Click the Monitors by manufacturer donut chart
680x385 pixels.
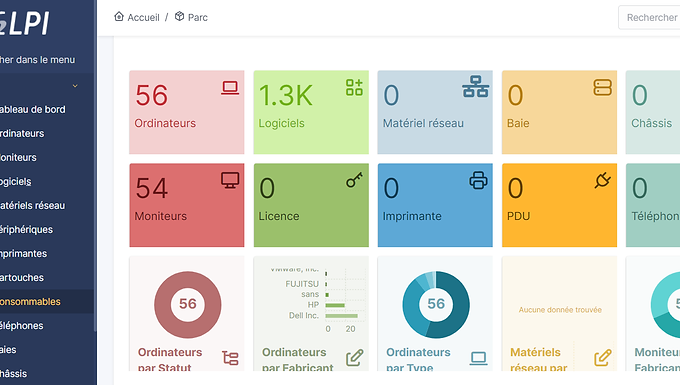pos(665,305)
